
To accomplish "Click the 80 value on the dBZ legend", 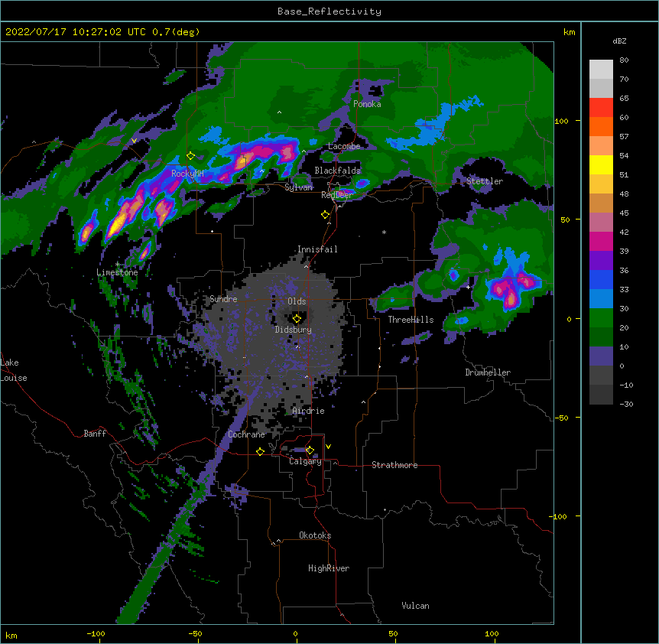I will pyautogui.click(x=624, y=60).
